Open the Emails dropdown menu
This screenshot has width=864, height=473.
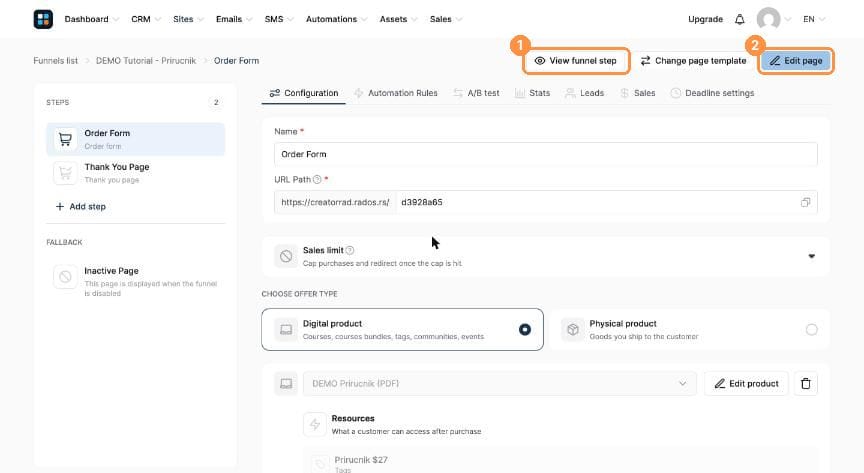pyautogui.click(x=234, y=19)
